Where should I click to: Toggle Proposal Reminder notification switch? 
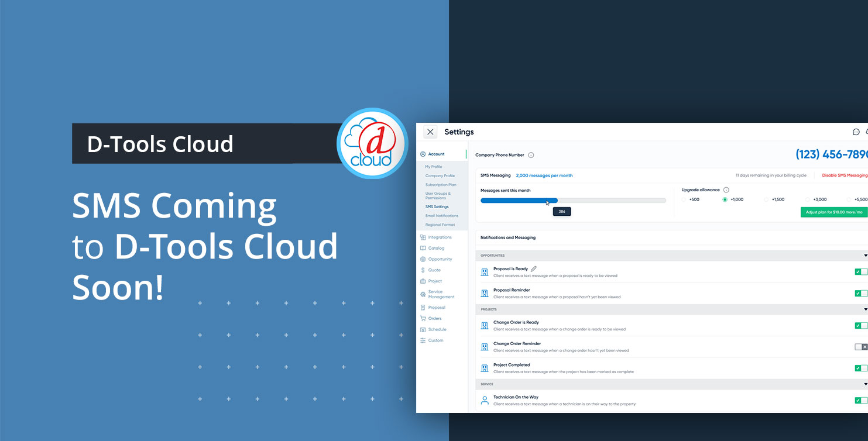(x=861, y=294)
